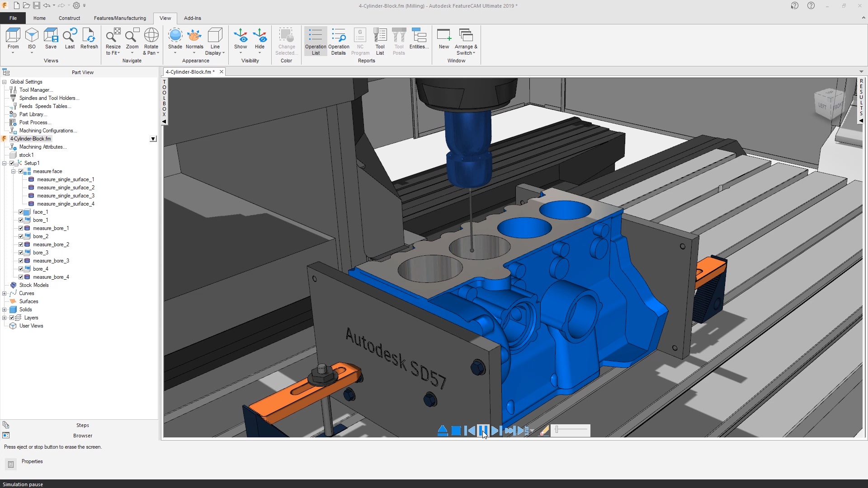The image size is (868, 488).
Task: Collapse the Setup1 tree node
Action: pos(5,163)
